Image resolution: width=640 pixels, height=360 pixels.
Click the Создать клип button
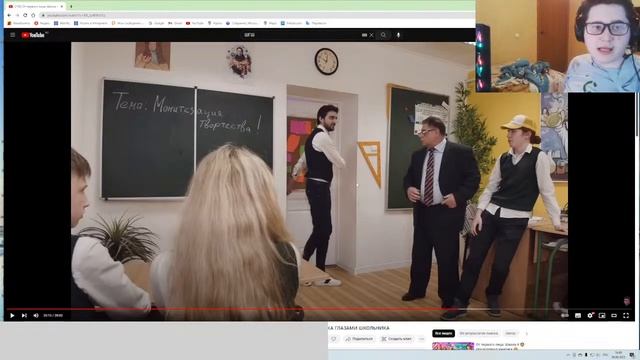pos(396,339)
